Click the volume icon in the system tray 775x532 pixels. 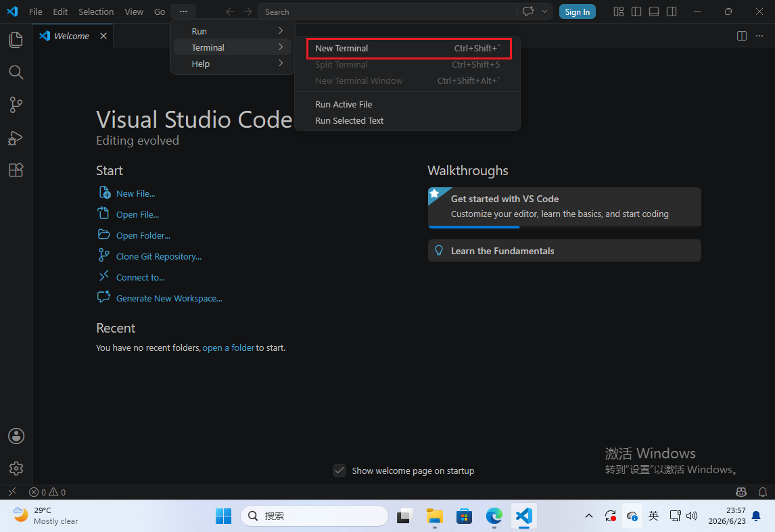tap(692, 516)
